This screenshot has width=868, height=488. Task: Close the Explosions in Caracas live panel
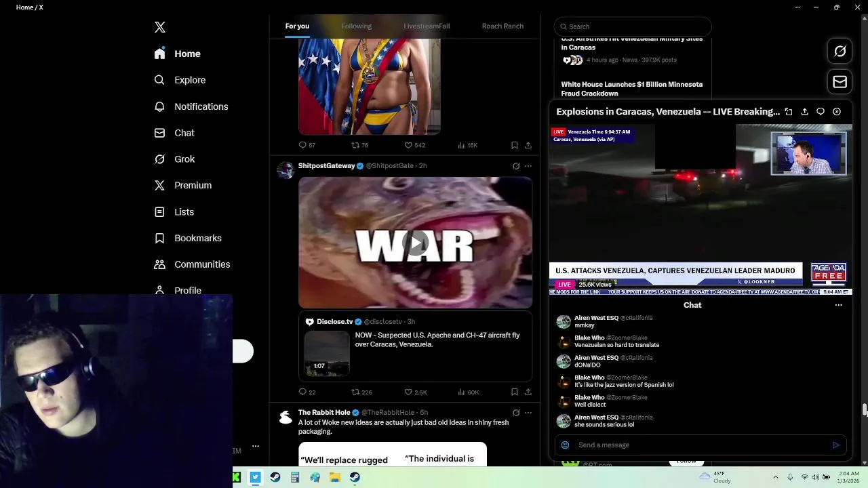[x=837, y=112]
